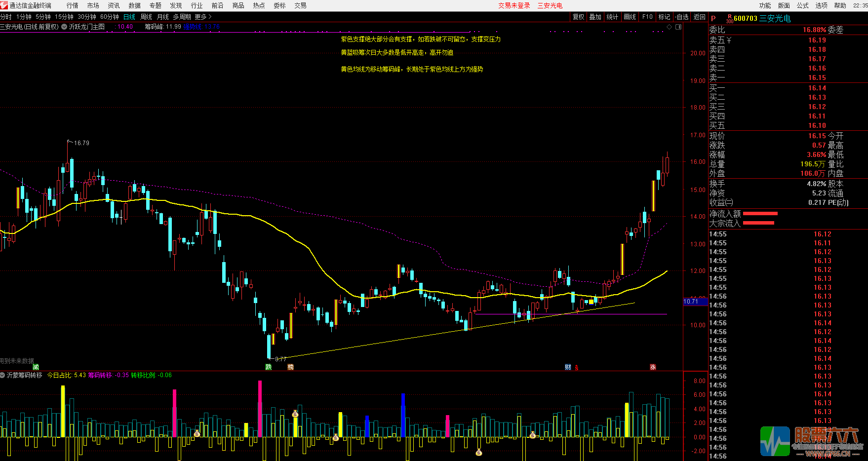Image resolution: width=868 pixels, height=461 pixels.
Task: Click the 榜 marker icon below chart
Action: pyautogui.click(x=290, y=367)
